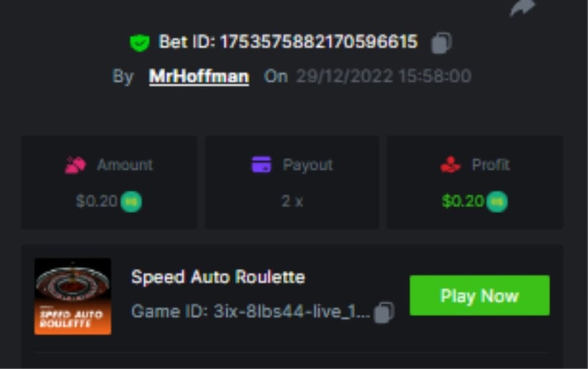Click the truncated Game ID text

click(x=250, y=311)
